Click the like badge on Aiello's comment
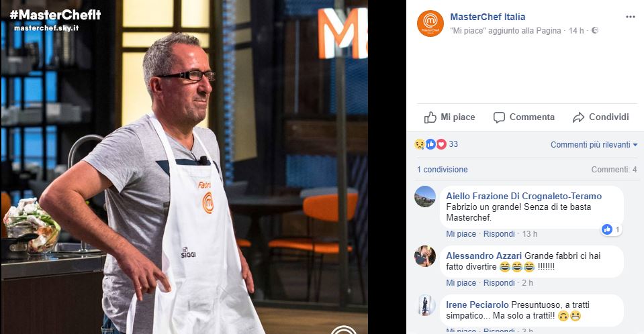Viewport: 644px width, 334px height. click(x=612, y=230)
